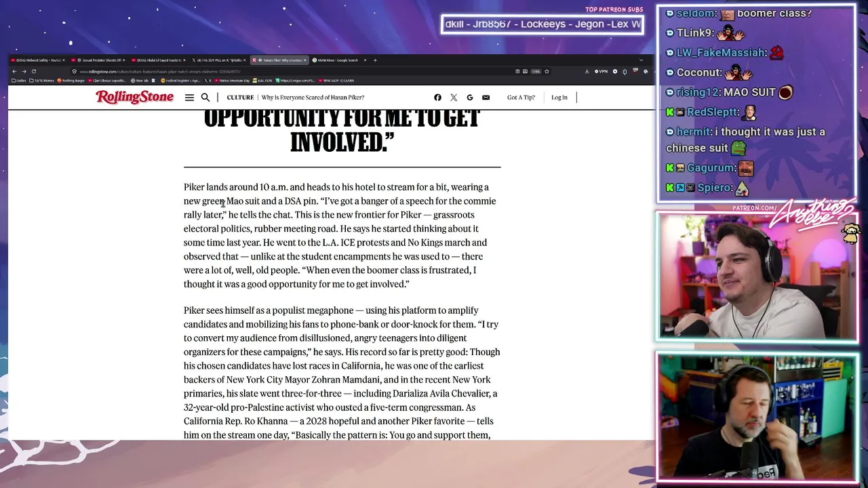Open the extensions puzzle icon
Viewport: 868px width, 488px height.
coord(625,71)
